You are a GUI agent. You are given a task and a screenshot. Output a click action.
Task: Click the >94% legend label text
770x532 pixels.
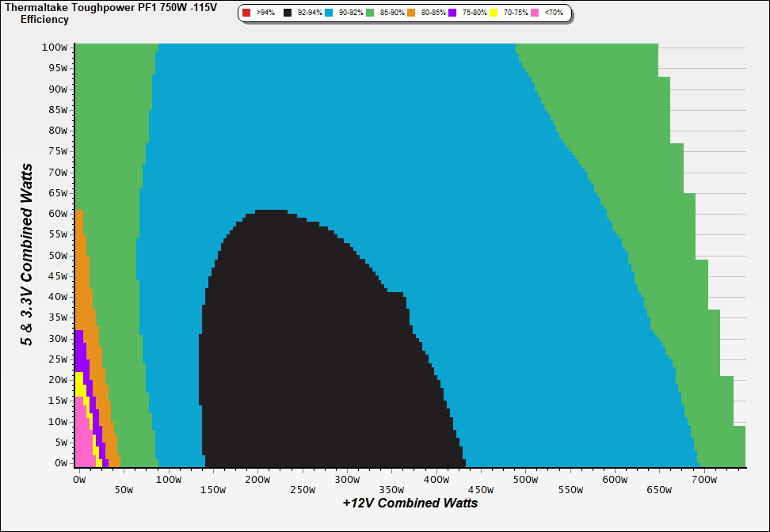[265, 13]
